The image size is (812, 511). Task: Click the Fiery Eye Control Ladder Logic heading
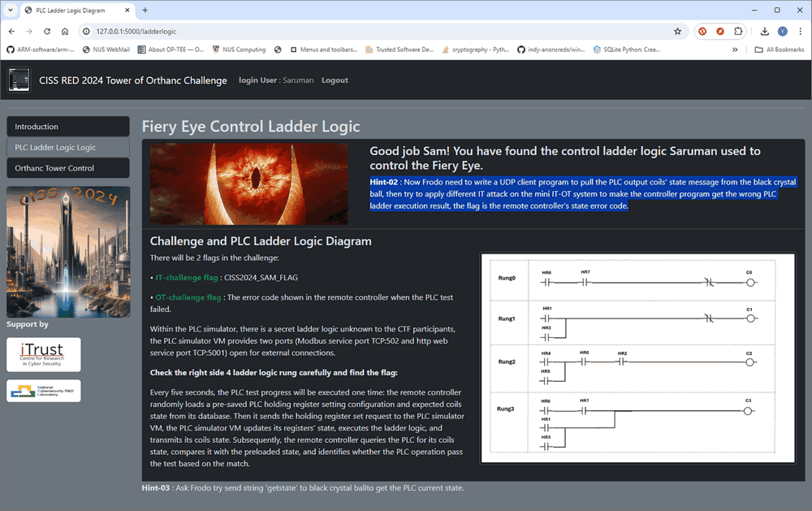251,127
